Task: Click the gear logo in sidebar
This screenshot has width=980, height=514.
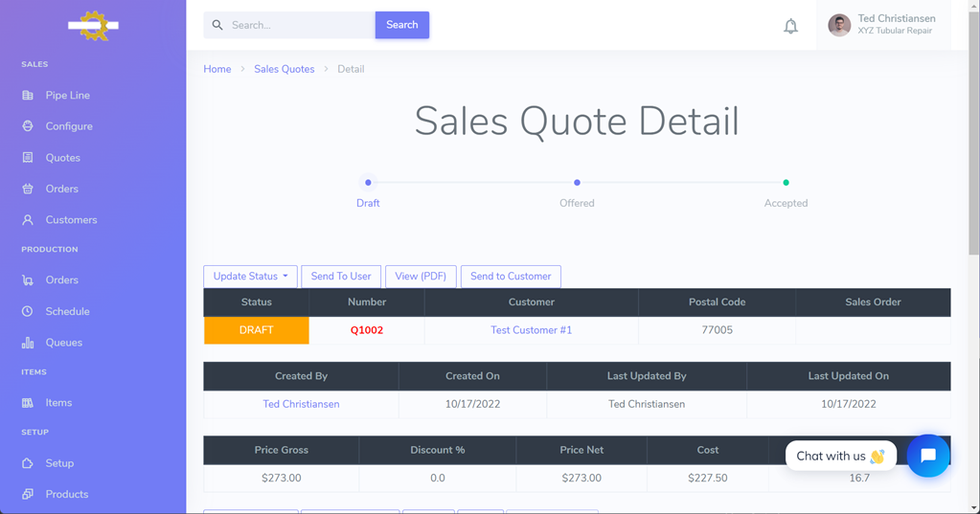Action: click(93, 26)
